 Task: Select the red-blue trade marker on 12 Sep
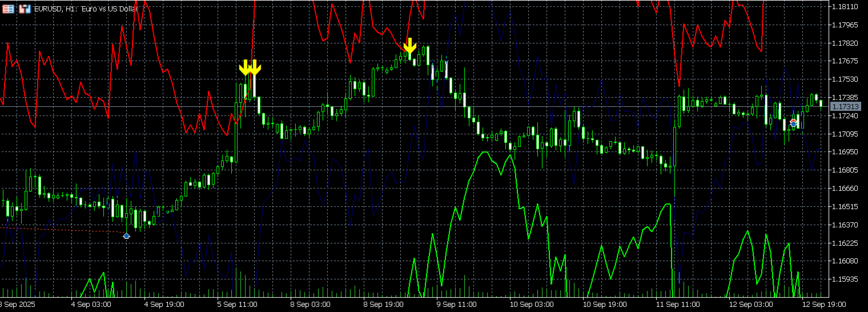793,122
